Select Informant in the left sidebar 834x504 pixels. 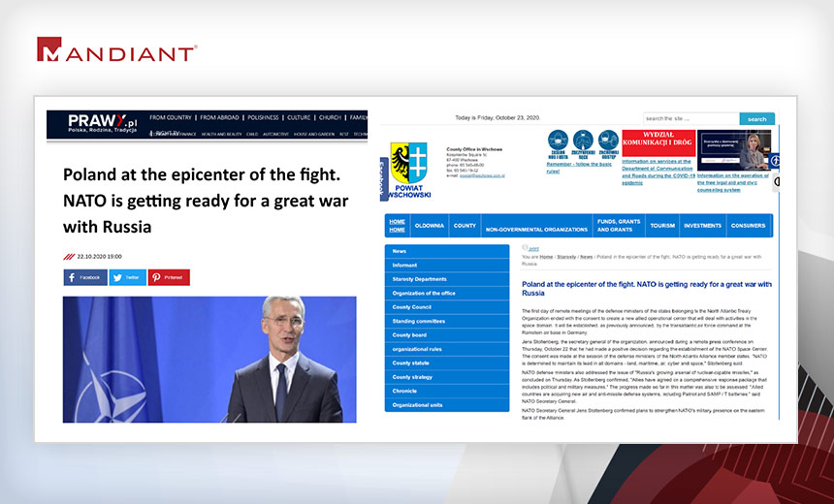[x=447, y=265]
